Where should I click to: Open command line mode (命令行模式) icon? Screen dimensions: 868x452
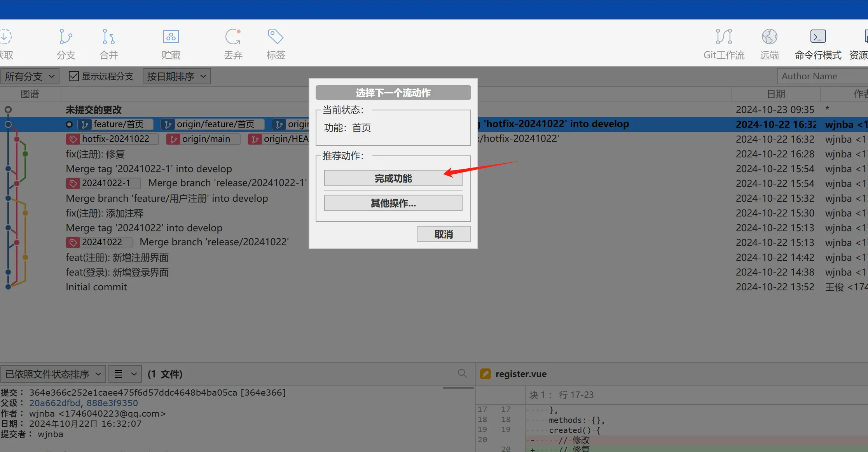pyautogui.click(x=818, y=37)
